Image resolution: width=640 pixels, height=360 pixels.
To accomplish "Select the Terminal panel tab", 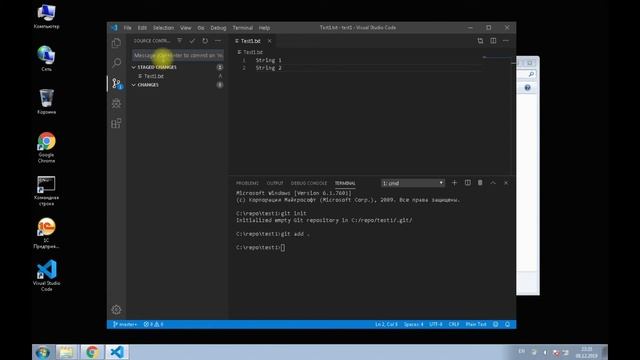I will [345, 183].
